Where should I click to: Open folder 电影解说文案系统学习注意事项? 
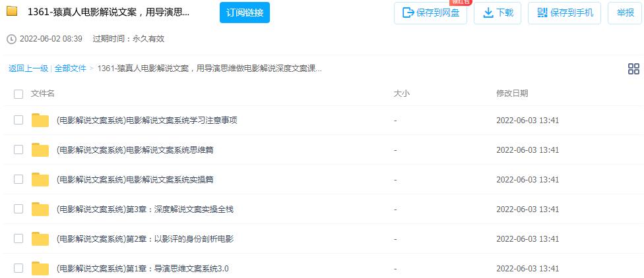[x=146, y=120]
